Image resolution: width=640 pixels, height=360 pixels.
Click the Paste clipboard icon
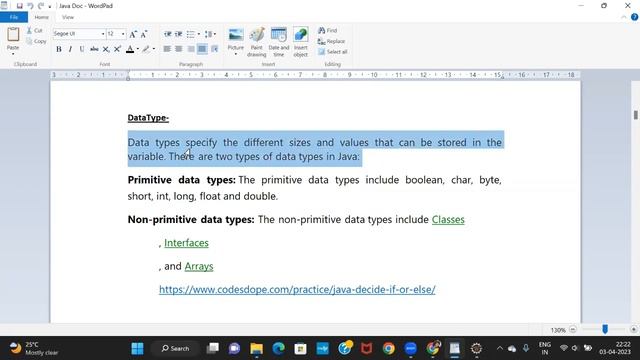(x=13, y=35)
